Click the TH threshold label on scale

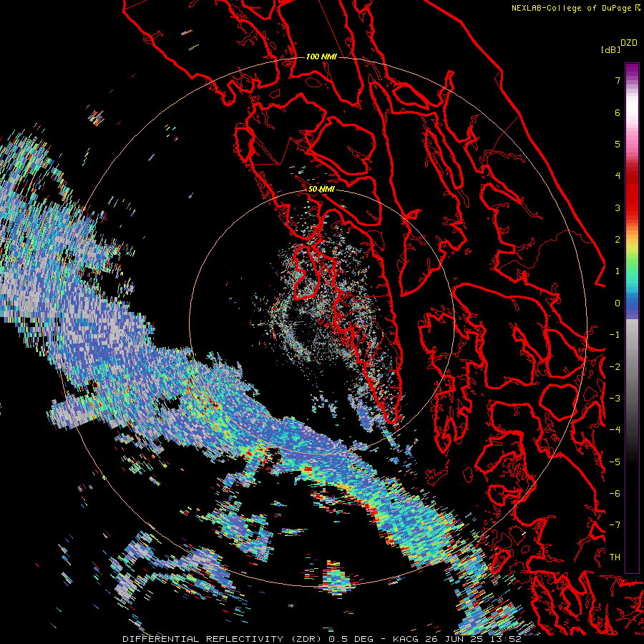click(615, 557)
